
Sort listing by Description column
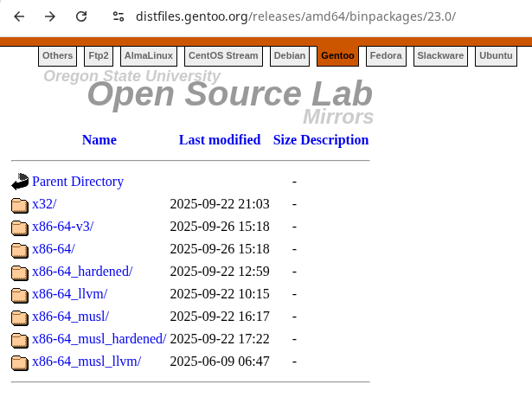[335, 140]
